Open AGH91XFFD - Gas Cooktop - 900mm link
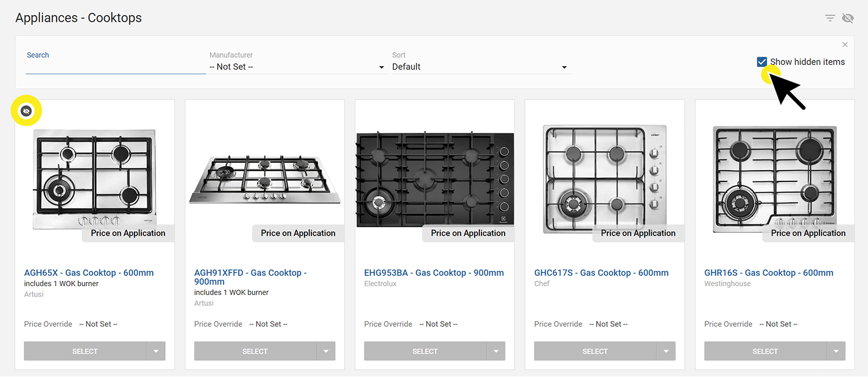The image size is (868, 377). click(250, 277)
